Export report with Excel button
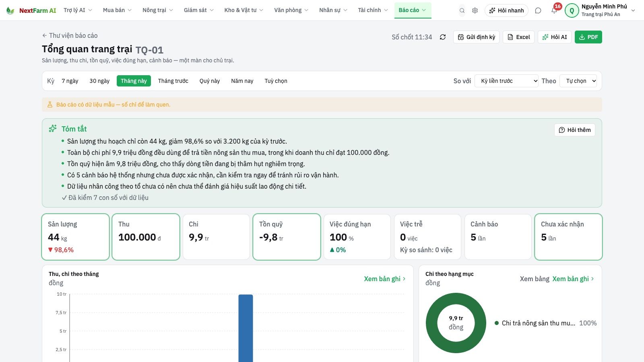The height and width of the screenshot is (362, 644). (x=519, y=37)
